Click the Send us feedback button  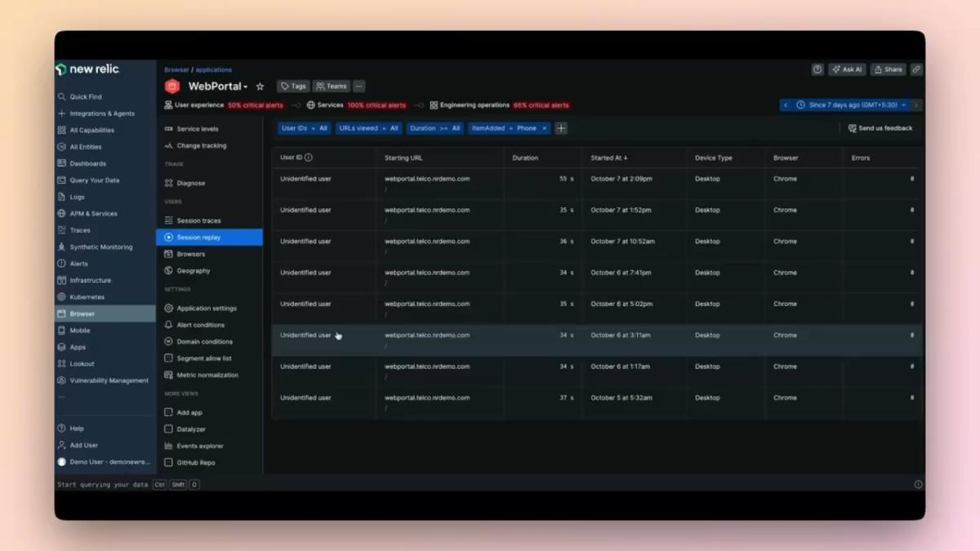tap(880, 128)
